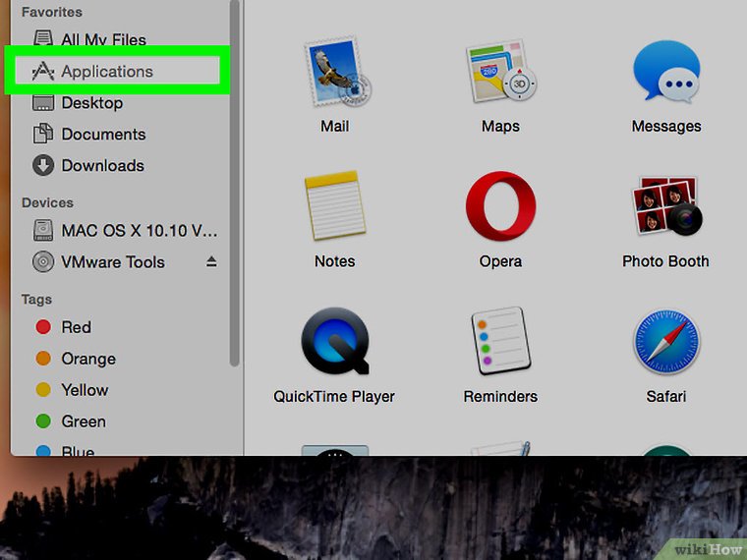This screenshot has width=747, height=560.
Task: Open the Documents sidebar folder
Action: click(102, 135)
